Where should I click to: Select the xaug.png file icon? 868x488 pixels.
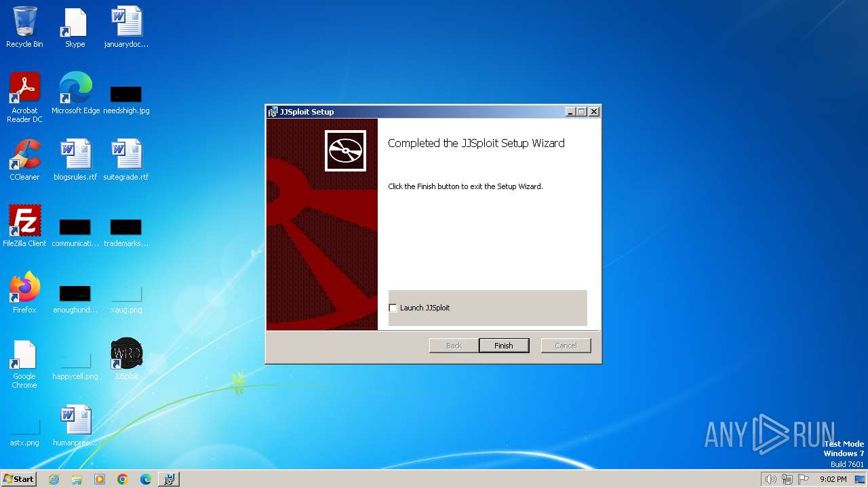[x=126, y=298]
